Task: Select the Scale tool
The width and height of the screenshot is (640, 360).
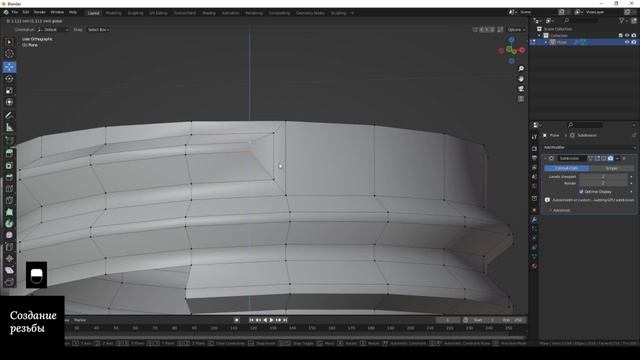Action: [9, 91]
